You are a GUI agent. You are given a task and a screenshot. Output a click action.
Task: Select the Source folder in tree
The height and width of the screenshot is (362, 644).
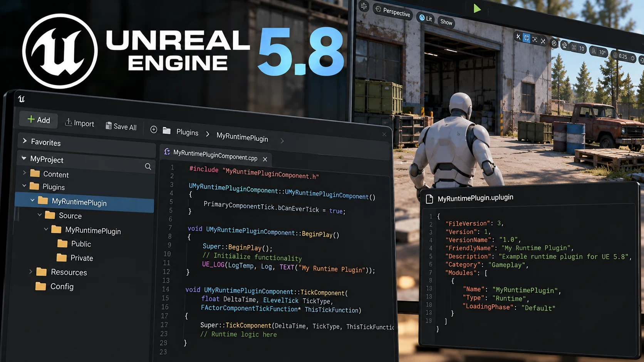click(x=64, y=215)
